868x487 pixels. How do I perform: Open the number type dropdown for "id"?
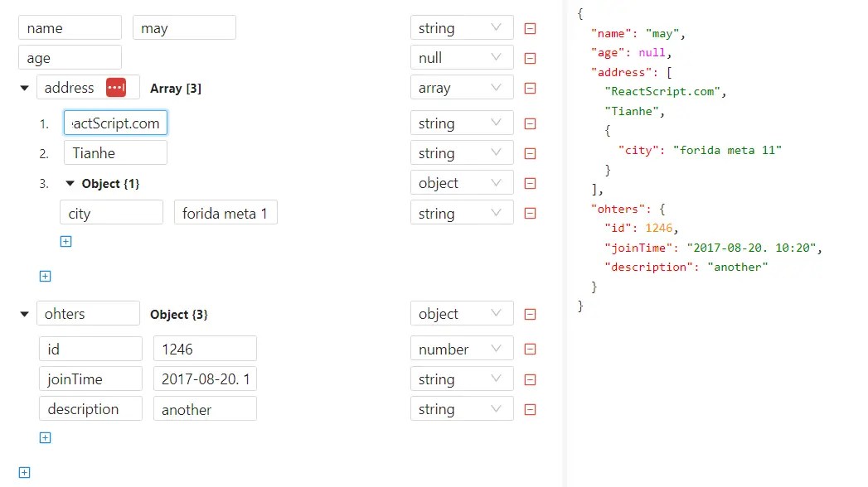coord(462,349)
